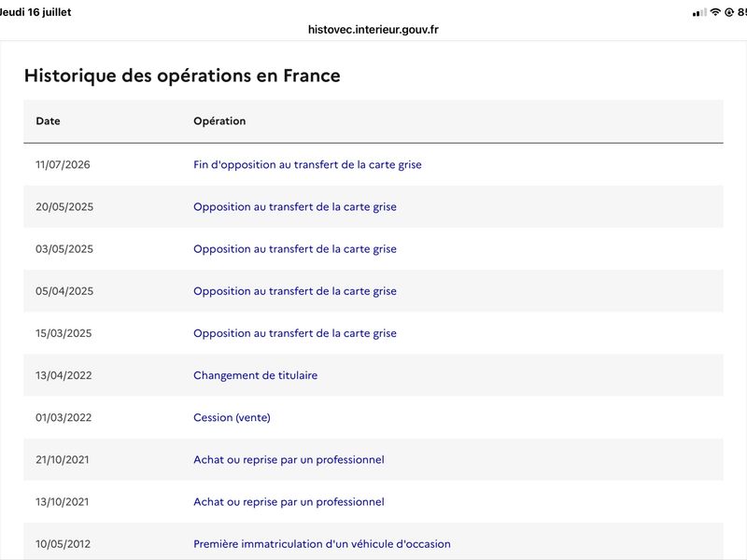Open the opposition entry dated 20/05/2025

click(x=295, y=207)
